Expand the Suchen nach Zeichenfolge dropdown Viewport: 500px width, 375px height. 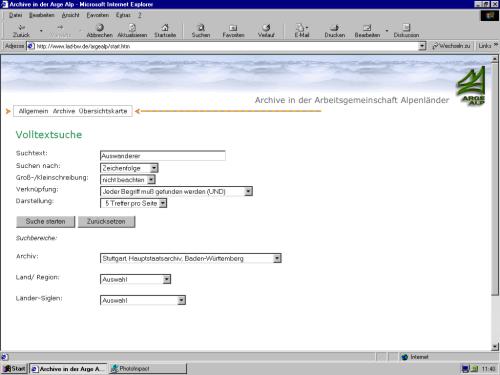(129, 168)
